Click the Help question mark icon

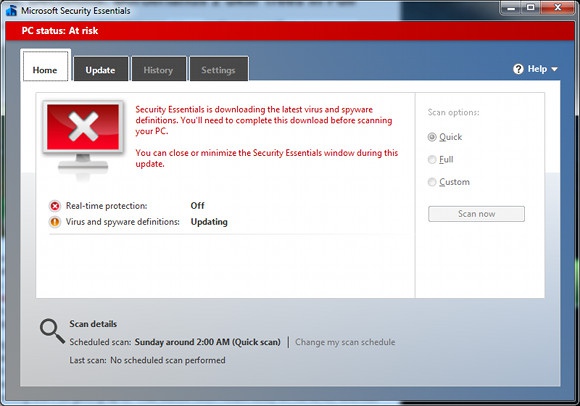click(518, 69)
